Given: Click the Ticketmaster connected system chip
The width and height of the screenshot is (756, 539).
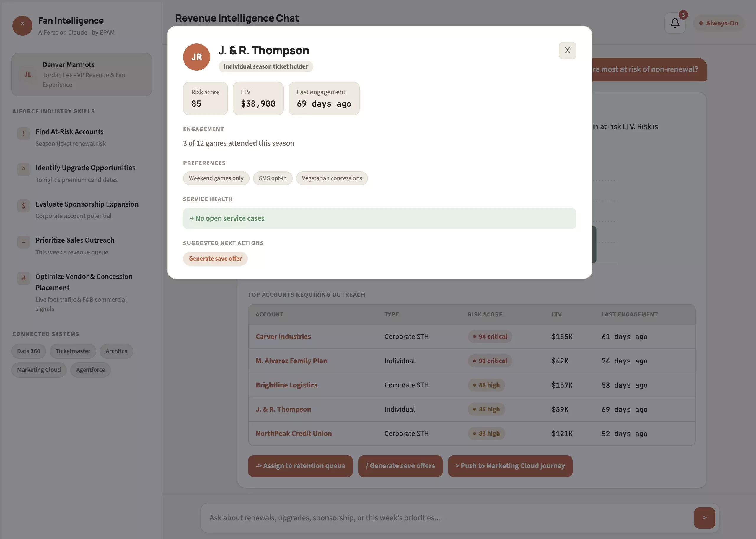Looking at the screenshot, I should tap(73, 351).
